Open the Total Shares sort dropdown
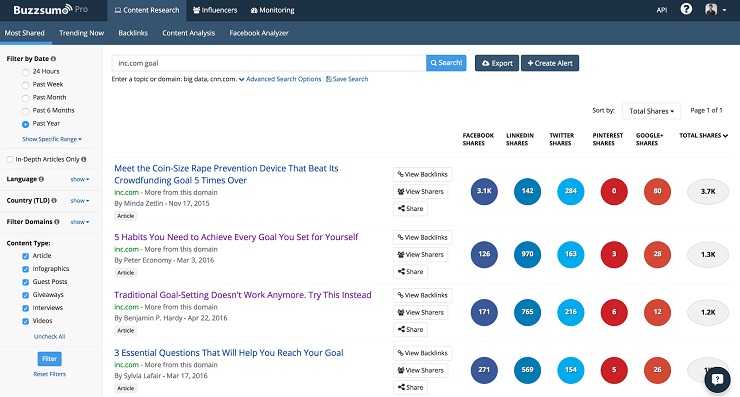This screenshot has height=397, width=740. (x=651, y=111)
